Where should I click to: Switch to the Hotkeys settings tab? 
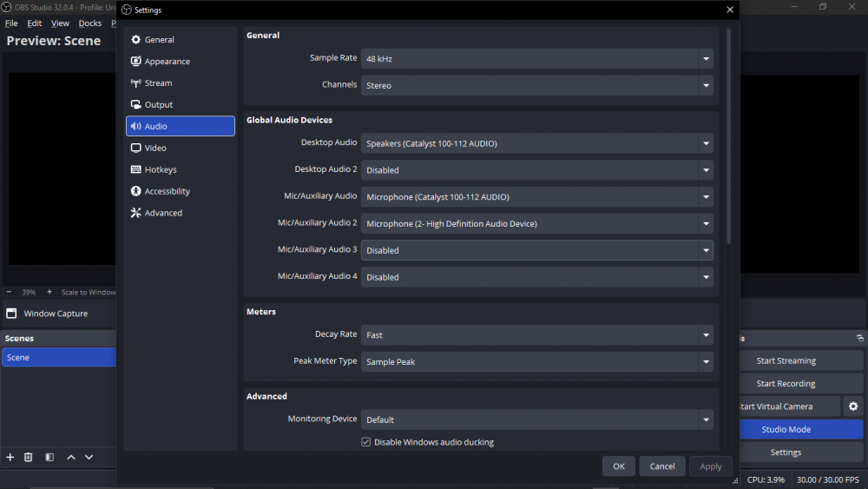point(161,169)
